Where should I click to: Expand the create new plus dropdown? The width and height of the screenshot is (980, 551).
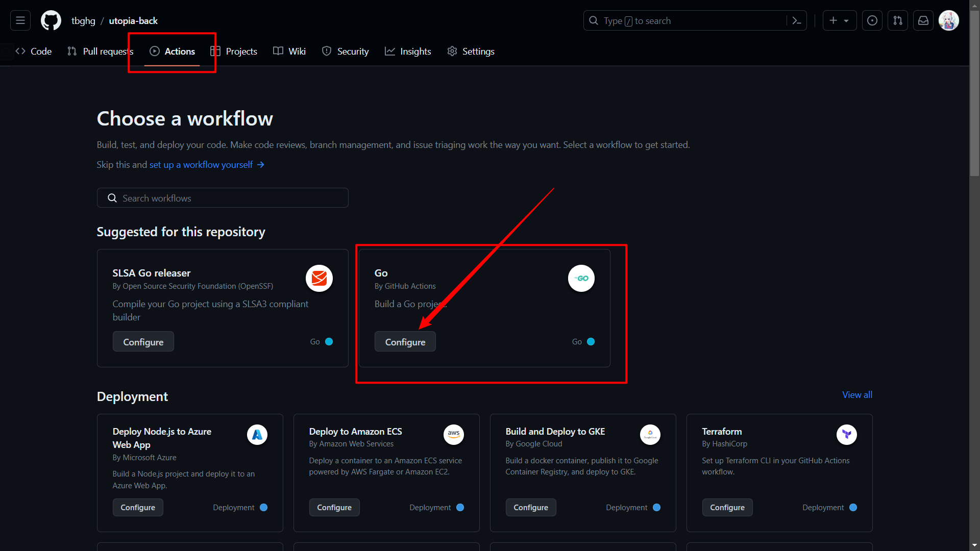coord(839,20)
